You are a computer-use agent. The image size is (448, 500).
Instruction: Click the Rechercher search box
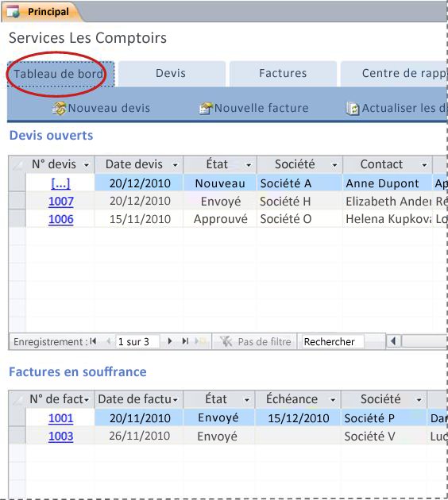333,342
